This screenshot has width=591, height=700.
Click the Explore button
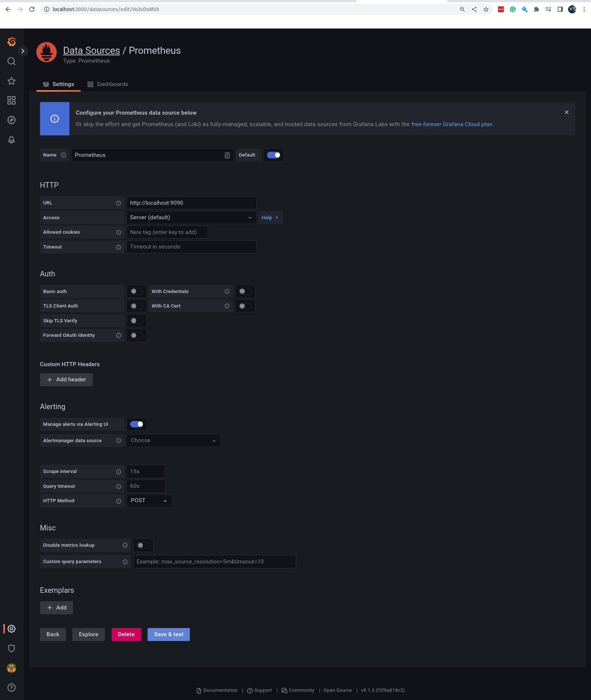tap(89, 634)
